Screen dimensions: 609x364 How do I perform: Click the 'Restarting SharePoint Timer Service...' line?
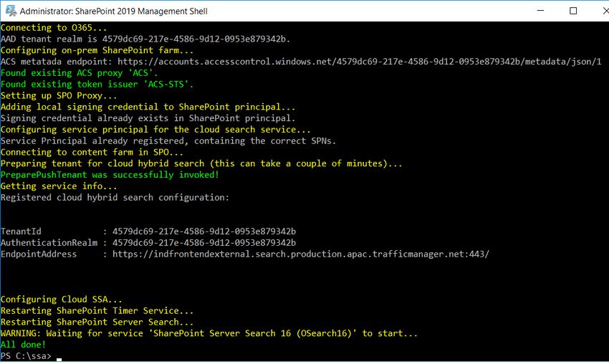[97, 311]
